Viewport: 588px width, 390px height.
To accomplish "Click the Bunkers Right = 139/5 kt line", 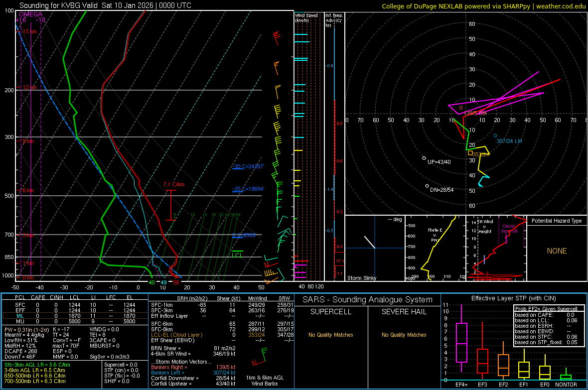I will point(193,367).
